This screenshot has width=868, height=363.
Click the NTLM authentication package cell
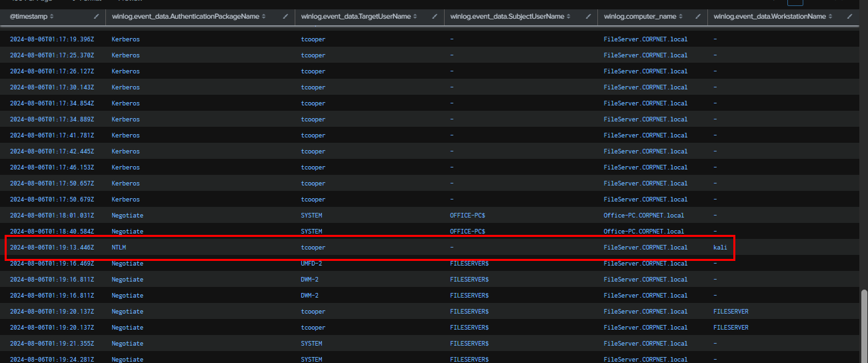click(119, 248)
